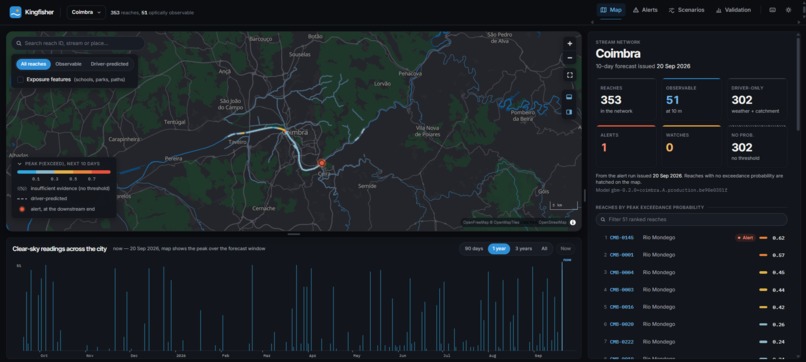This screenshot has width=806, height=362.
Task: Focus the reach ID search field on map
Action: click(78, 44)
